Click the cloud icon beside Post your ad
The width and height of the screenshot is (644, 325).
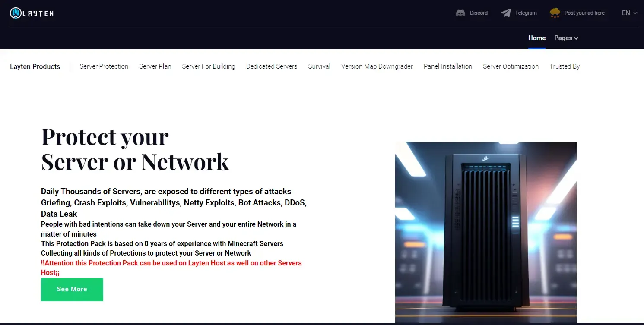[x=555, y=13]
